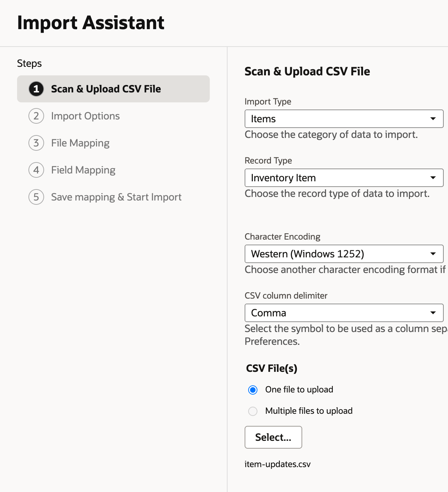Viewport: 448px width, 492px height.
Task: Click the CSV column delimiter label
Action: click(286, 296)
